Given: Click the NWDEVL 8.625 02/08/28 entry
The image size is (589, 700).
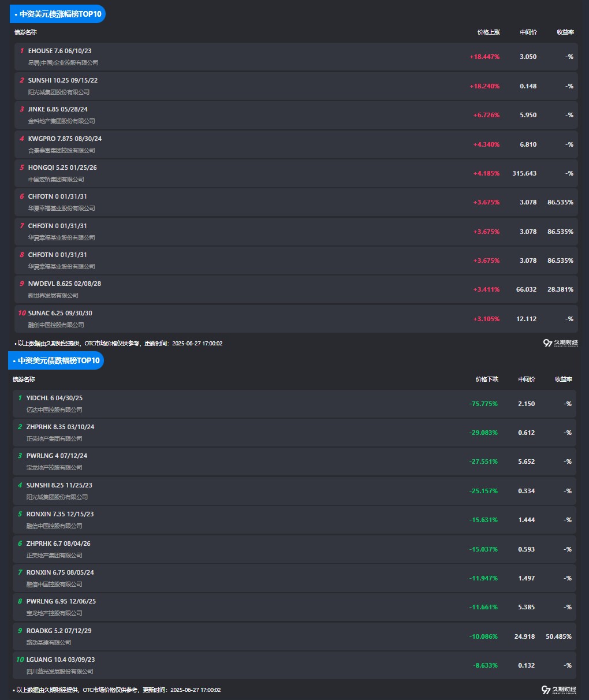Looking at the screenshot, I should point(296,289).
